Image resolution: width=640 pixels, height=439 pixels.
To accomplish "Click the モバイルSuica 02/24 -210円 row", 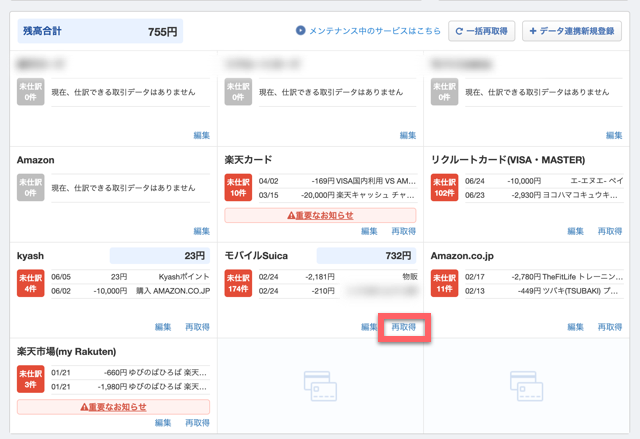I will (337, 291).
